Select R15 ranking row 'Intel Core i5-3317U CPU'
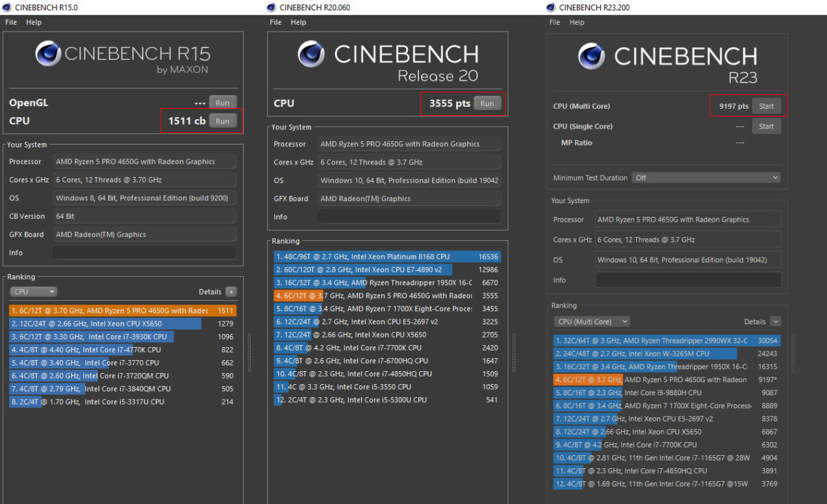 [x=123, y=402]
